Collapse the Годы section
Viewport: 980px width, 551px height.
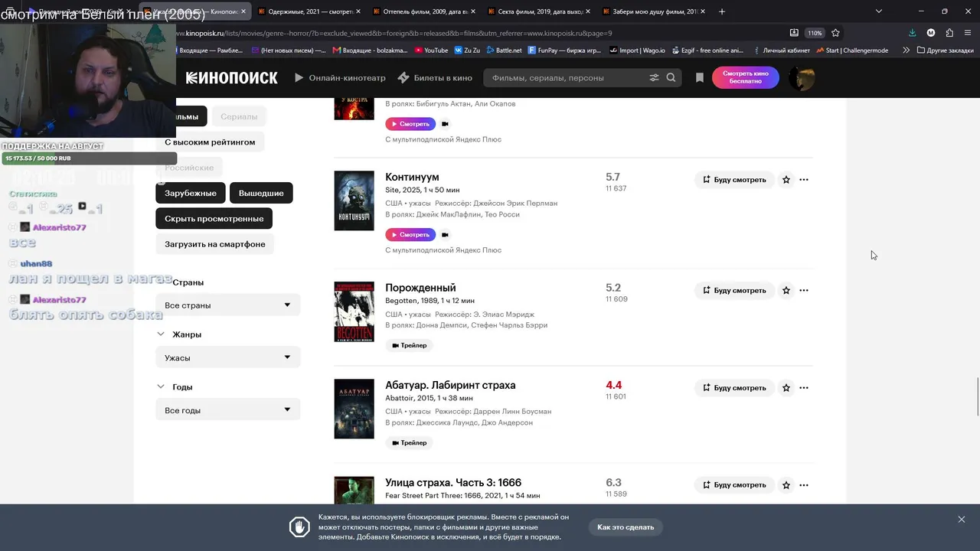point(161,387)
